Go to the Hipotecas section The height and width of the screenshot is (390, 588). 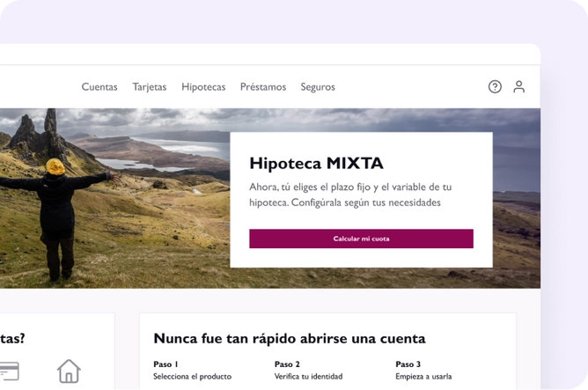[x=203, y=86]
